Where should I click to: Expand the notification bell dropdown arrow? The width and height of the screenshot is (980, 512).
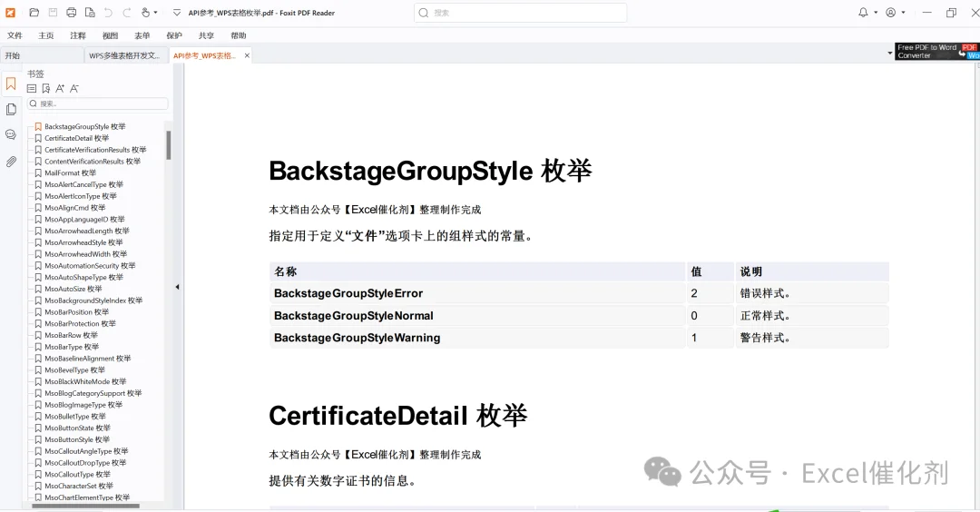pos(876,13)
